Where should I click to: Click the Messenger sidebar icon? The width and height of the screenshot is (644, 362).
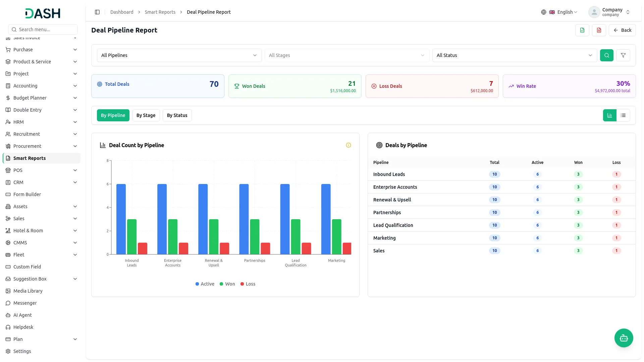pos(8,303)
